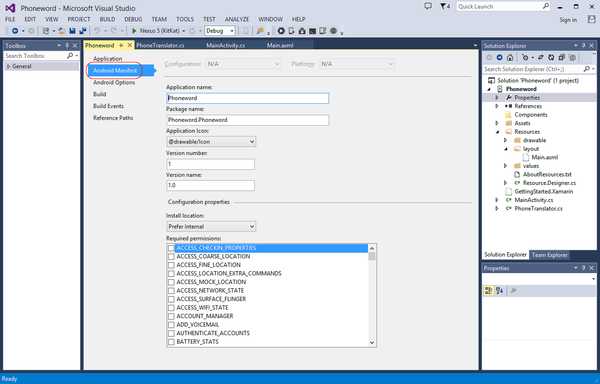Open the PROJECT menu
The image size is (600, 384).
[79, 19]
